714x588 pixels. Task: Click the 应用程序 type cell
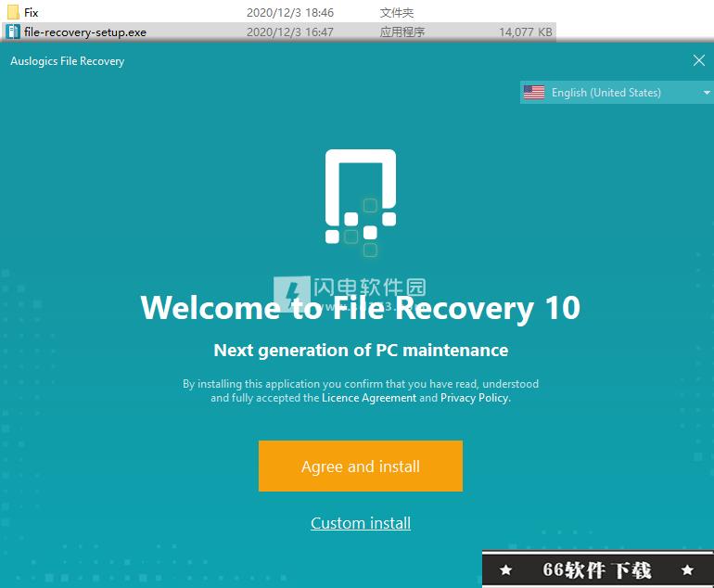coord(402,32)
